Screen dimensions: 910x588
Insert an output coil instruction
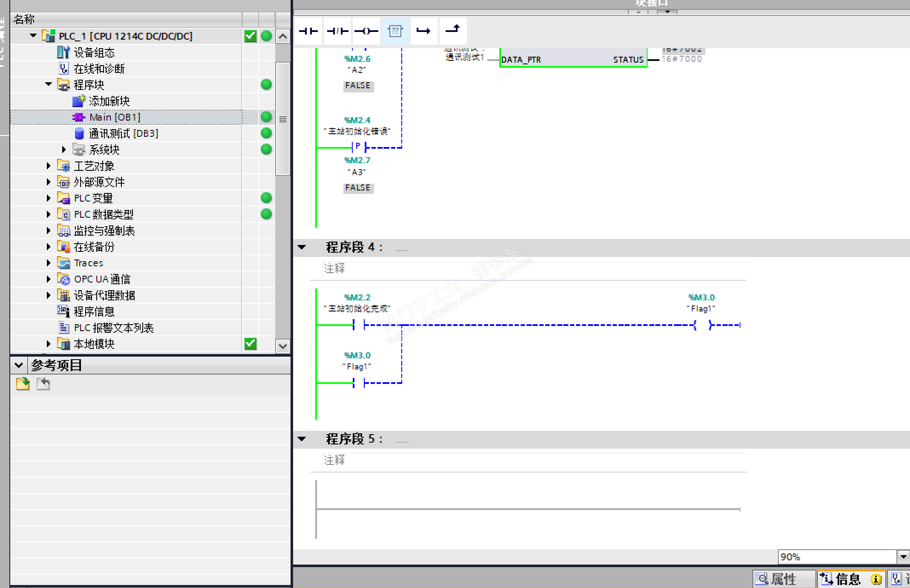pyautogui.click(x=366, y=31)
